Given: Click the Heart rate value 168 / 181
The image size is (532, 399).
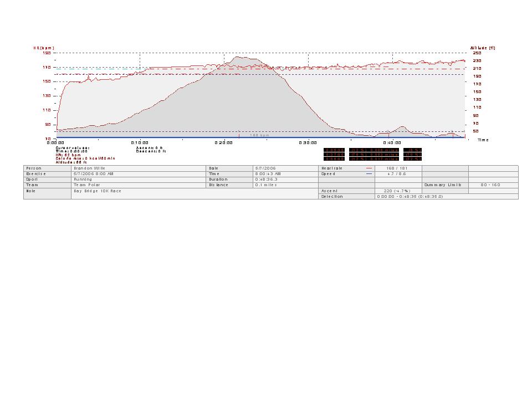Looking at the screenshot, I should pos(397,168).
